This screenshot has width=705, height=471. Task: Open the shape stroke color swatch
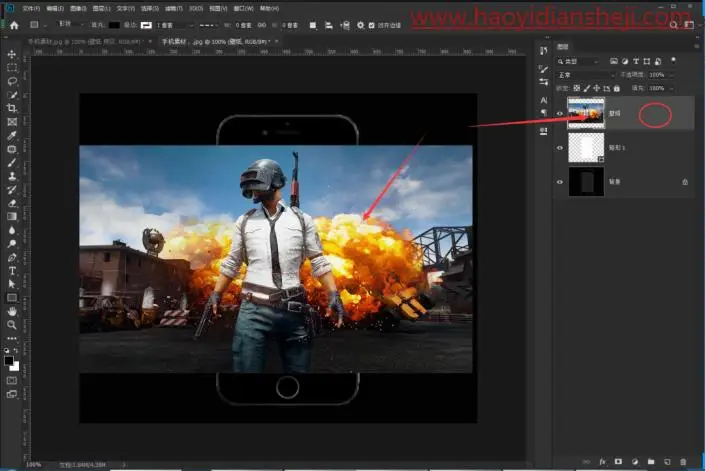pyautogui.click(x=146, y=25)
